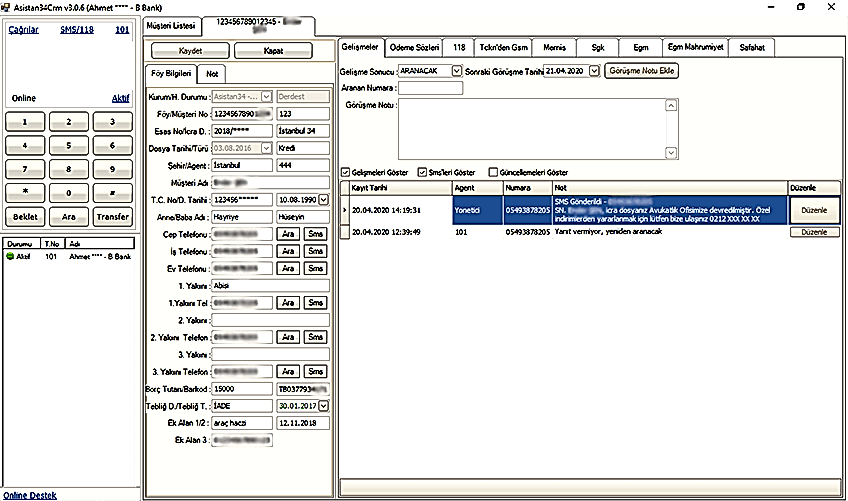The width and height of the screenshot is (848, 501).
Task: Click the green Aktif status icon for agent 101
Action: point(11,256)
